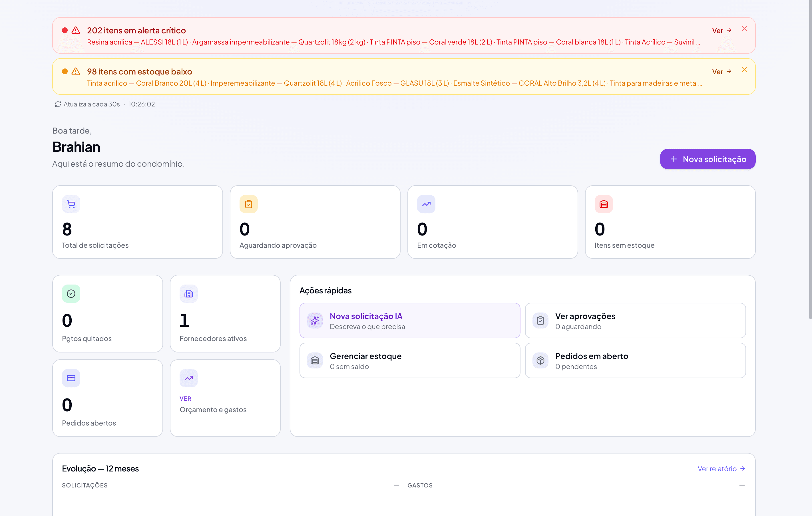
Task: Click the refresh icon beside Atualiza a cada 30s
Action: click(58, 104)
